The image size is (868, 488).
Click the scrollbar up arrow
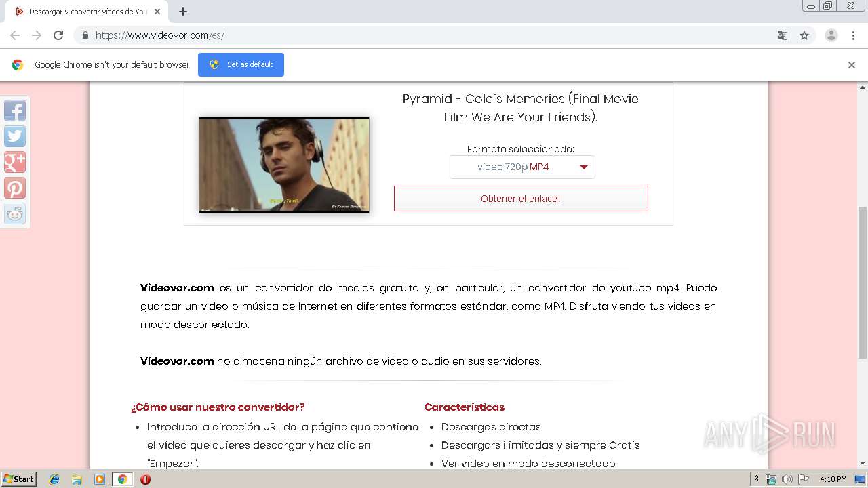pyautogui.click(x=863, y=87)
